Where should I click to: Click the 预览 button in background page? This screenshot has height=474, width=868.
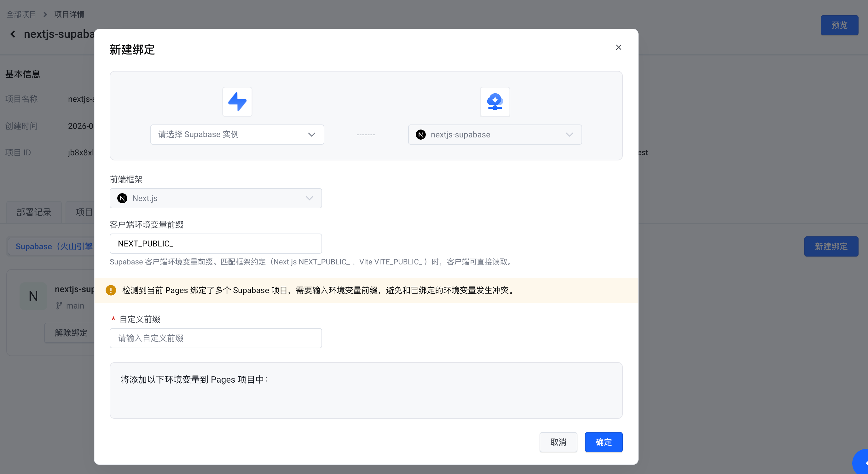(839, 25)
